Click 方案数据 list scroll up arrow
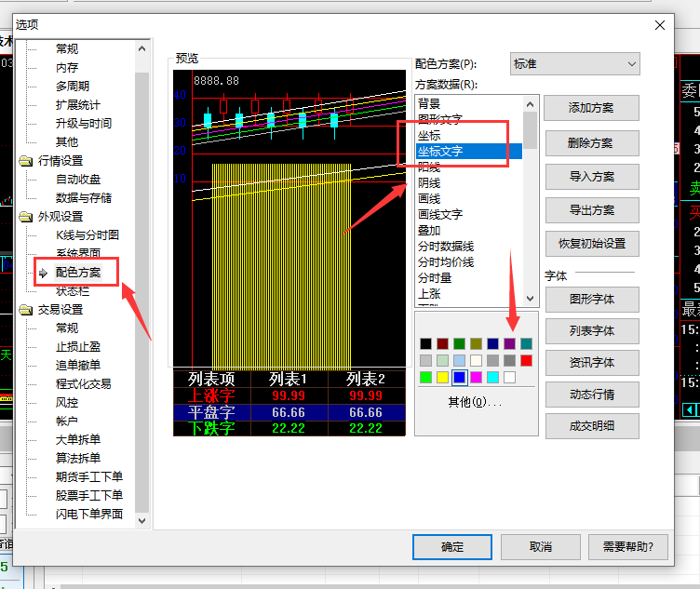This screenshot has height=589, width=700. [x=530, y=104]
